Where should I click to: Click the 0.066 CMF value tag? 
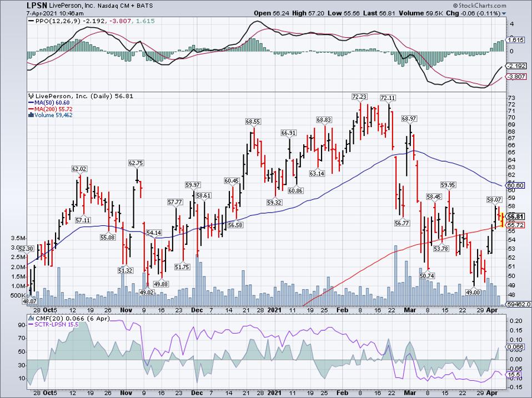coord(515,347)
